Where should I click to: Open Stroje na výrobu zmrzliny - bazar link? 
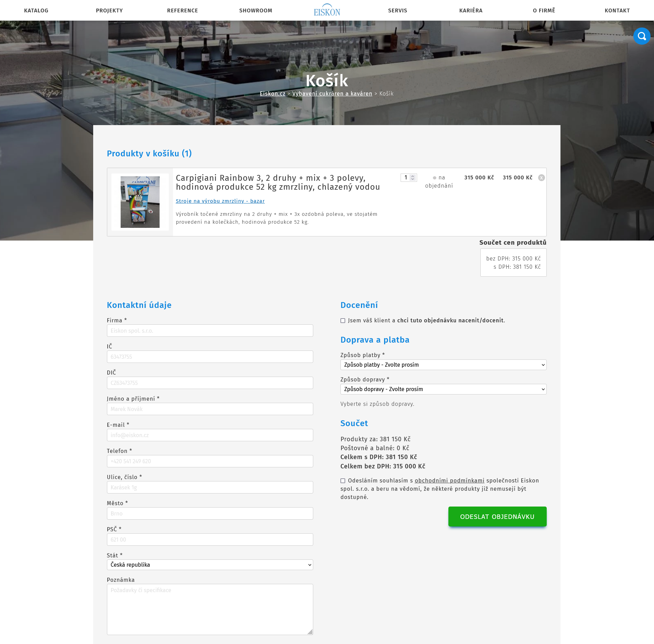(x=220, y=201)
